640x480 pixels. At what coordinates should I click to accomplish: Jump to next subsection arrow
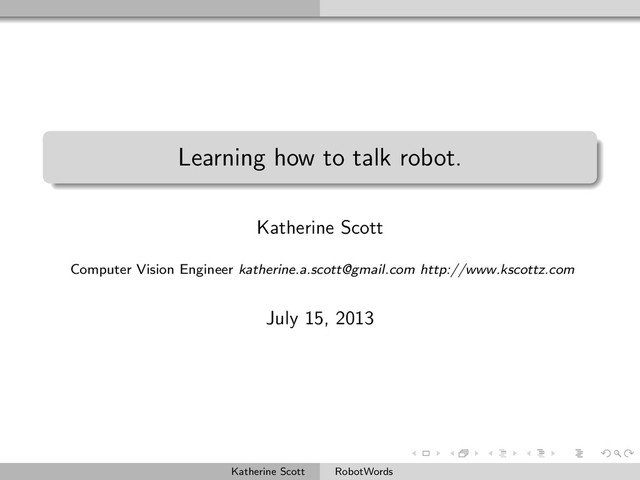click(x=515, y=453)
